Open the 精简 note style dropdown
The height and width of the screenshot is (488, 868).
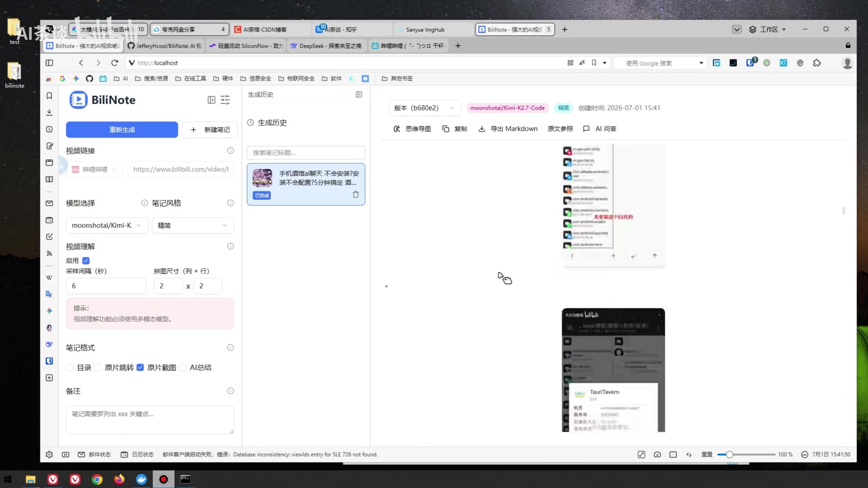coord(193,225)
